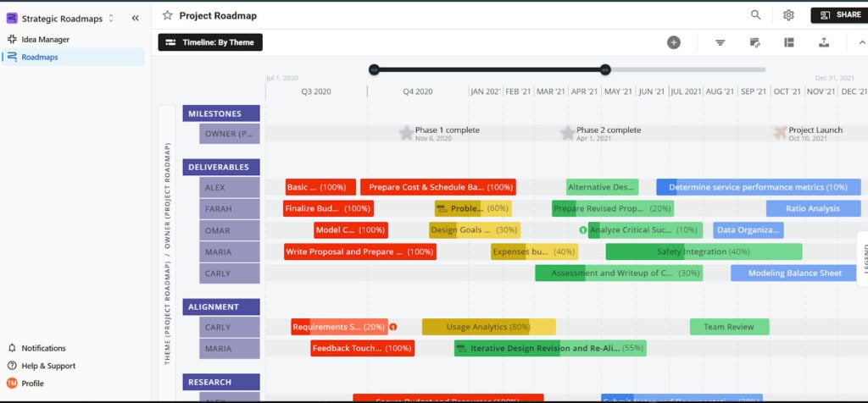868x403 pixels.
Task: Click the add item plus icon
Action: pos(673,42)
